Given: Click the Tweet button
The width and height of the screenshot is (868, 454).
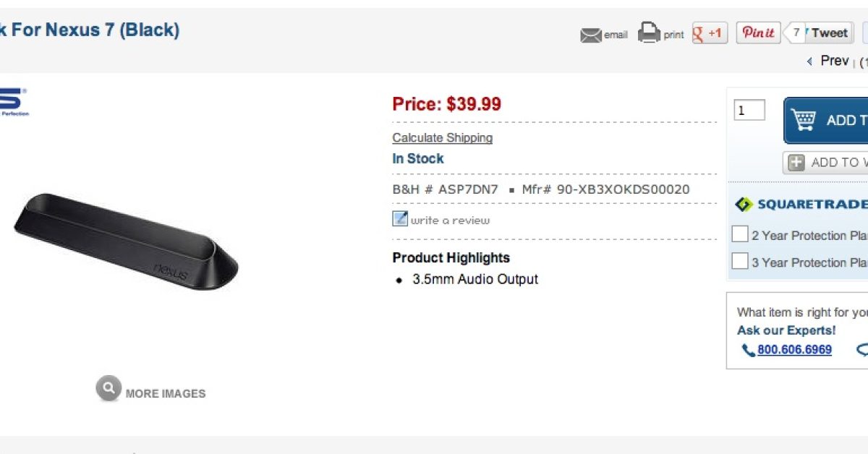Looking at the screenshot, I should [x=829, y=33].
